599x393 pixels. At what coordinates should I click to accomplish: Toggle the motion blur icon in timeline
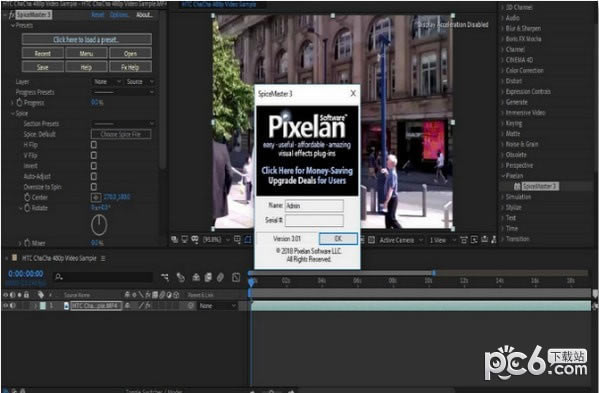click(220, 277)
